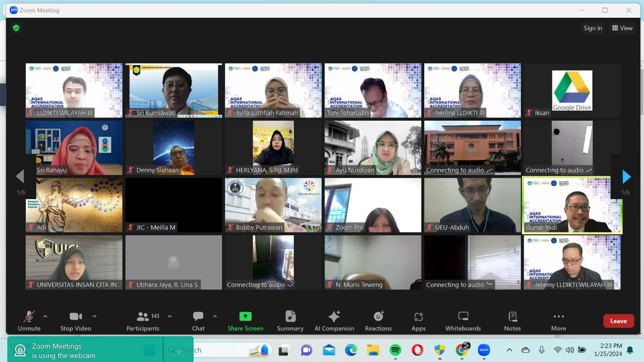Image resolution: width=644 pixels, height=362 pixels.
Task: Select Sri Kurniawati's video tile
Action: (x=174, y=90)
